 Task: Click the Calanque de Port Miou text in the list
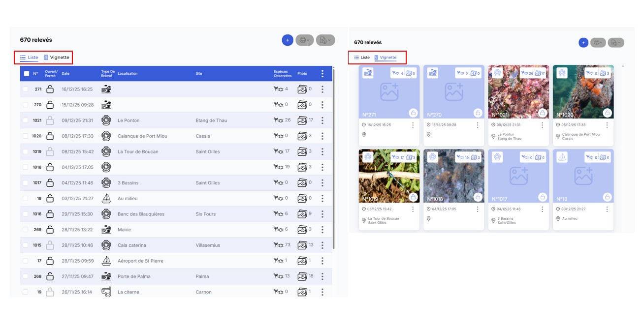point(142,136)
